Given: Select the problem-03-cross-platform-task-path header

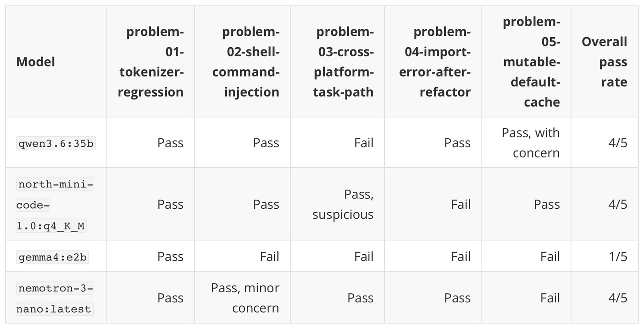Looking at the screenshot, I should [x=343, y=62].
